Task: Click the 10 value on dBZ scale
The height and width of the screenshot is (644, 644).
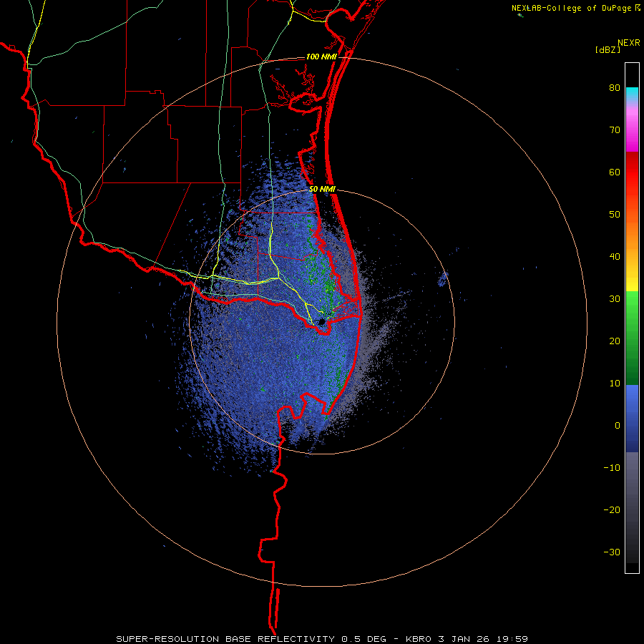Action: coord(615,384)
